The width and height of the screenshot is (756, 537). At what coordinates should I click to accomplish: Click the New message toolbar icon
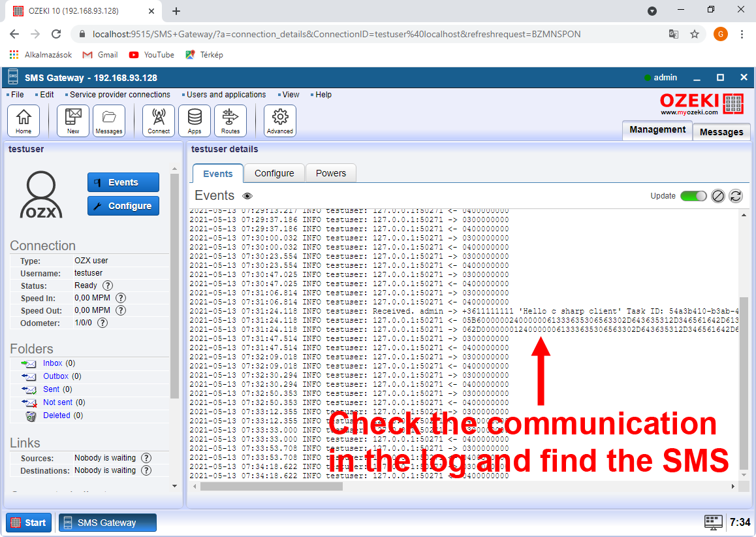point(73,121)
